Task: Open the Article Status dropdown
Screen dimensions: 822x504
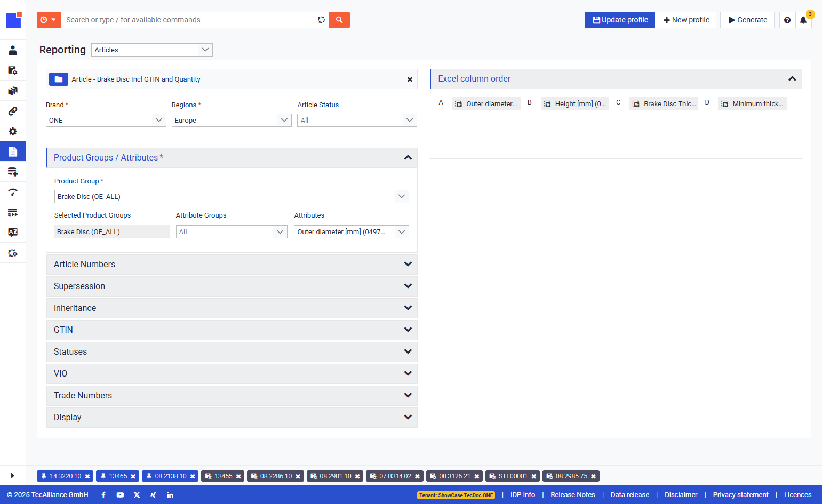Action: [x=357, y=120]
